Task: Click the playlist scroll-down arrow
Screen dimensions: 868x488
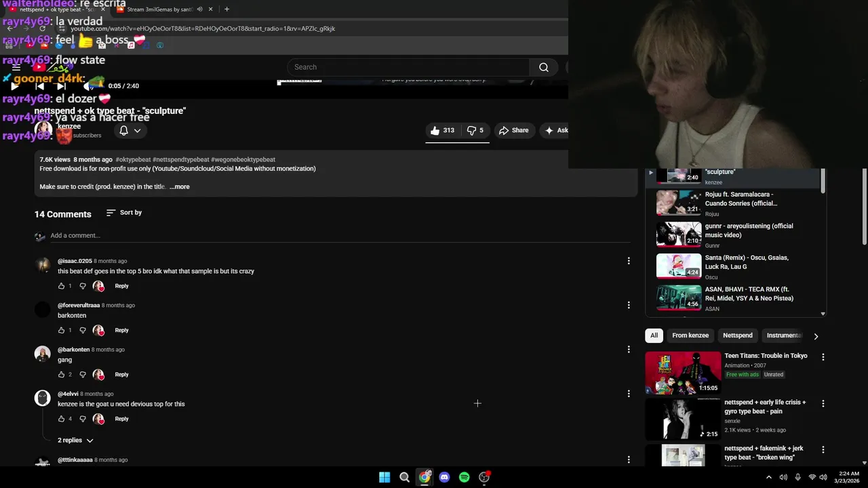Action: pos(823,314)
